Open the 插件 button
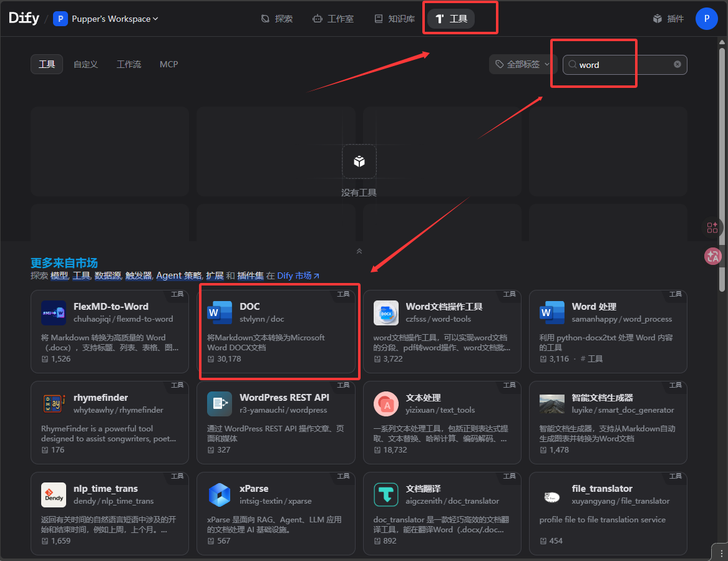The image size is (728, 561). pos(668,19)
